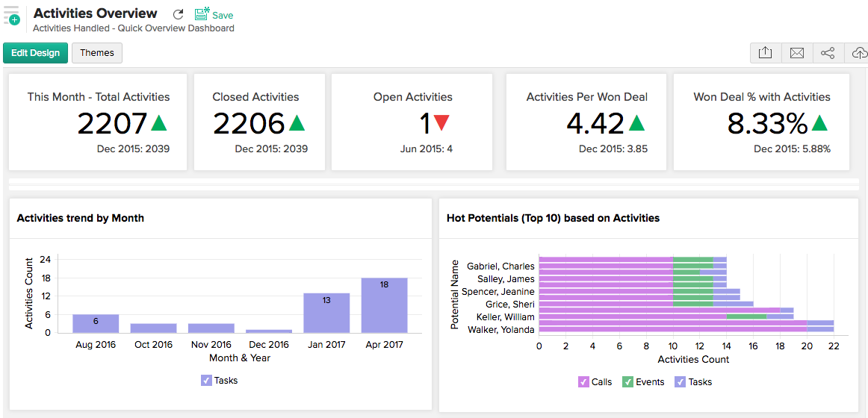Select the Apr 2017 bar
This screenshot has height=418, width=868.
(384, 305)
